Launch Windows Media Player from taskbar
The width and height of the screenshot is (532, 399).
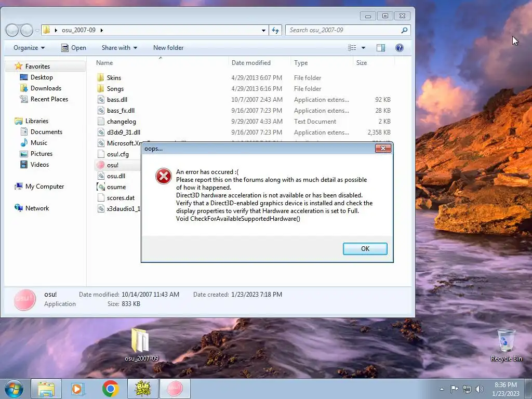click(78, 389)
